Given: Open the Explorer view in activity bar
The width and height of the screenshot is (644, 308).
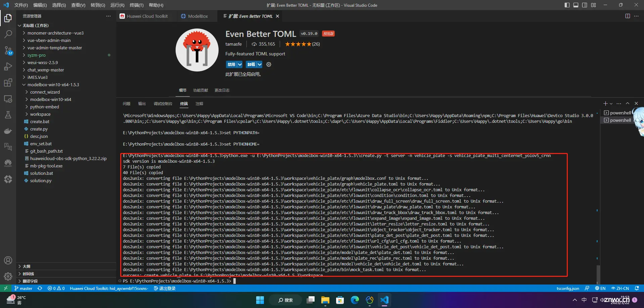Looking at the screenshot, I should coord(8,18).
